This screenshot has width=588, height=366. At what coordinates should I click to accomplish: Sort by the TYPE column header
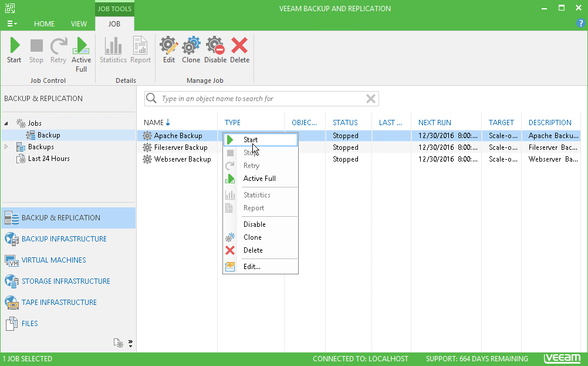pyautogui.click(x=232, y=122)
